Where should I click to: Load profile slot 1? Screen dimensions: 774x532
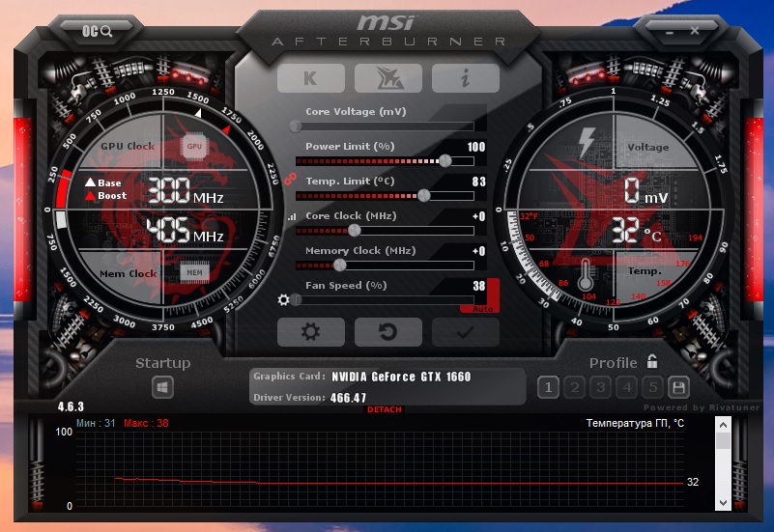(x=548, y=387)
